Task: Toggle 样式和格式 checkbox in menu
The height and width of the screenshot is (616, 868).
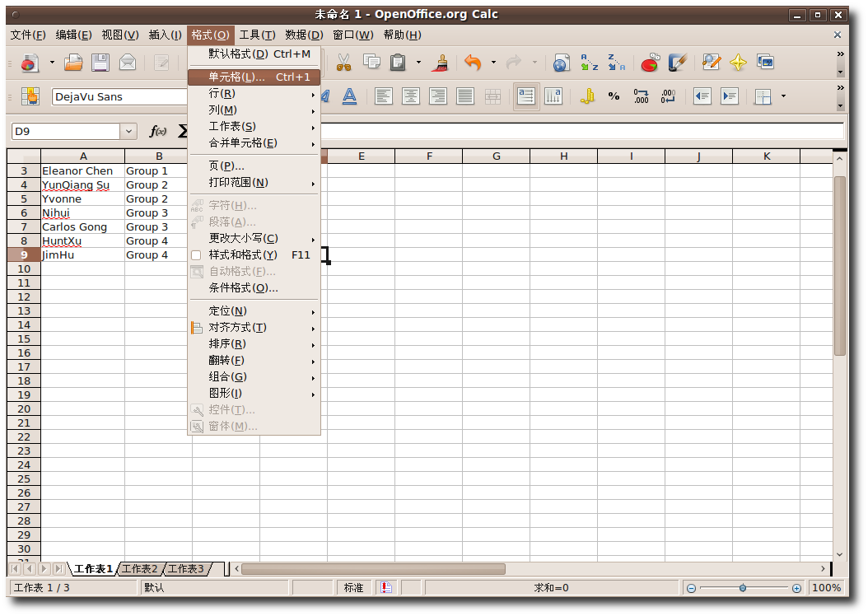Action: click(196, 255)
